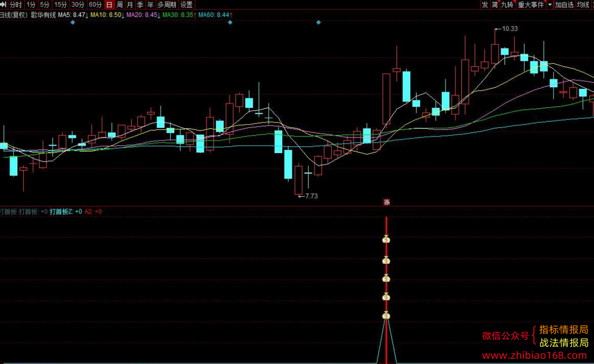Click the red 涨 marker icon

pos(387,202)
